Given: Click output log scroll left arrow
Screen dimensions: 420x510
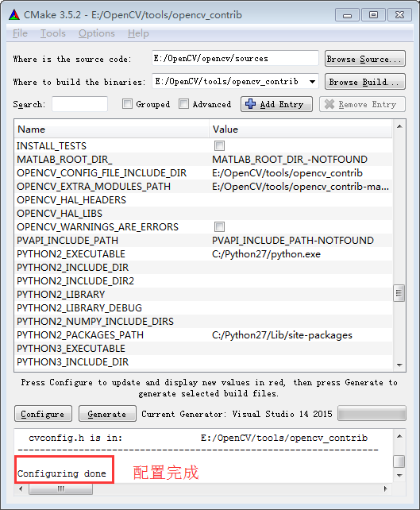Looking at the screenshot, I should point(21,489).
